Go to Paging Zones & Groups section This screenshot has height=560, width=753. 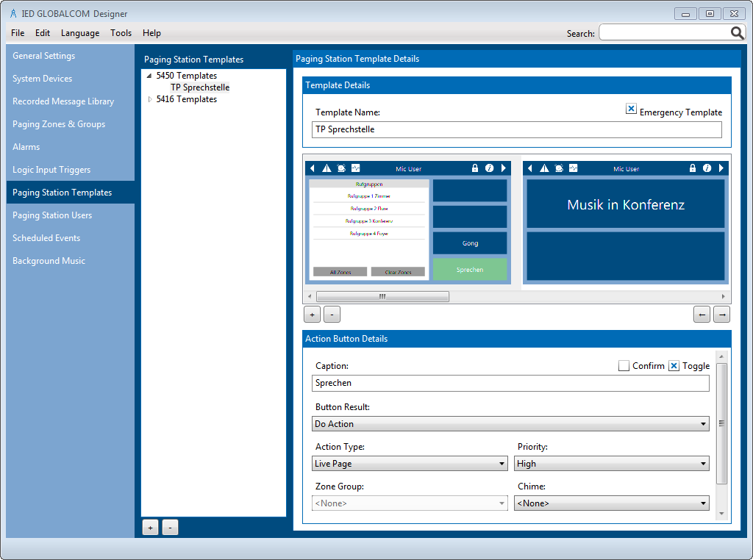[x=59, y=124]
